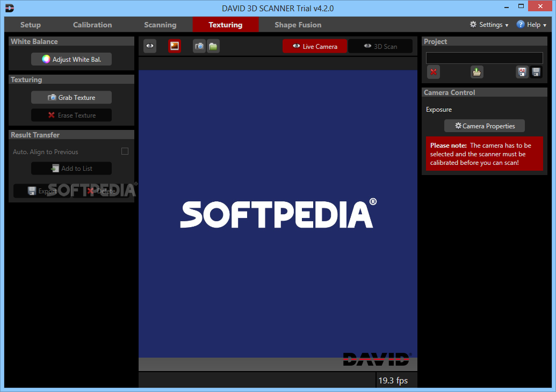The width and height of the screenshot is (556, 392).
Task: Minimize the DAVID 3D SCANNER window
Action: [507, 7]
